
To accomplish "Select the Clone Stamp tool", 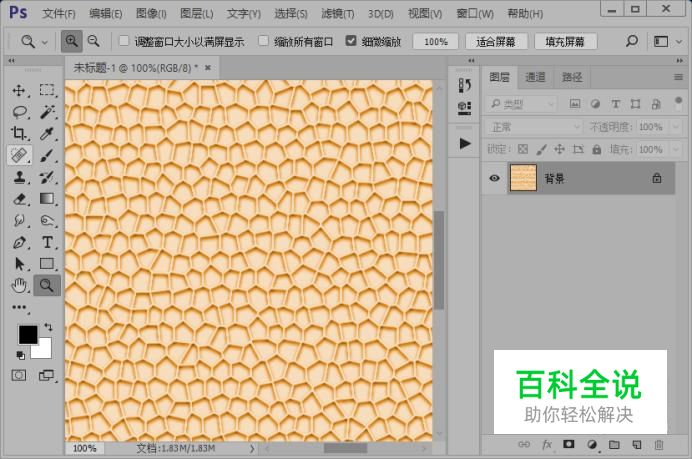I will point(19,177).
